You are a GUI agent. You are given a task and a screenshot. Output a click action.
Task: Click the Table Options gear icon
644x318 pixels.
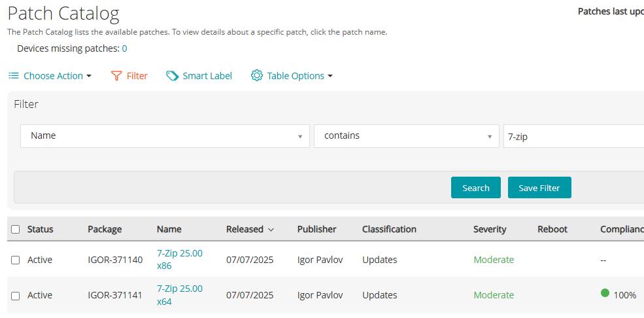pyautogui.click(x=257, y=76)
